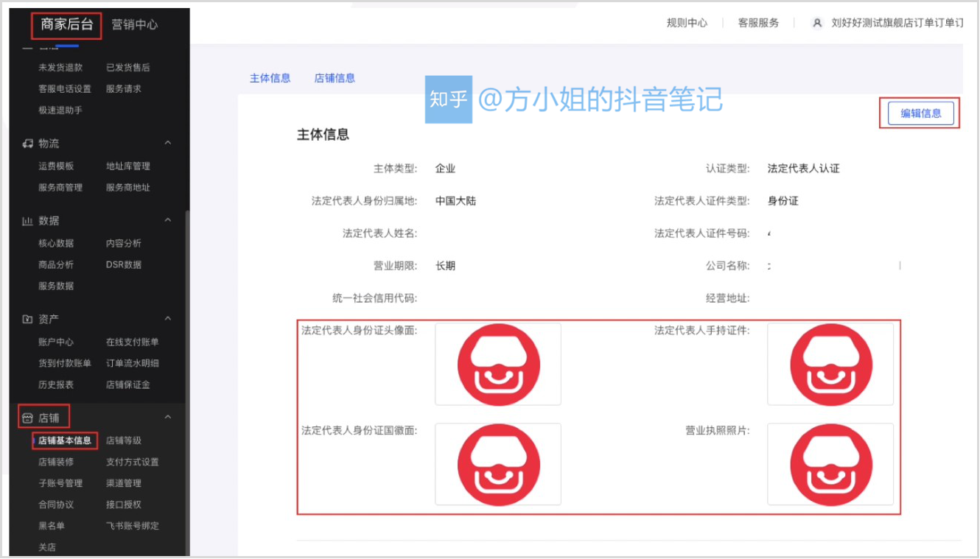Viewport: 980px width, 559px height.
Task: Click 营业期限 value 长期
Action: click(445, 266)
